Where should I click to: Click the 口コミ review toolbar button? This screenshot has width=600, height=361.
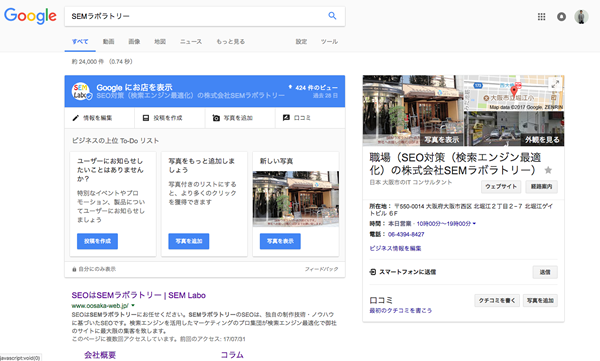point(297,118)
